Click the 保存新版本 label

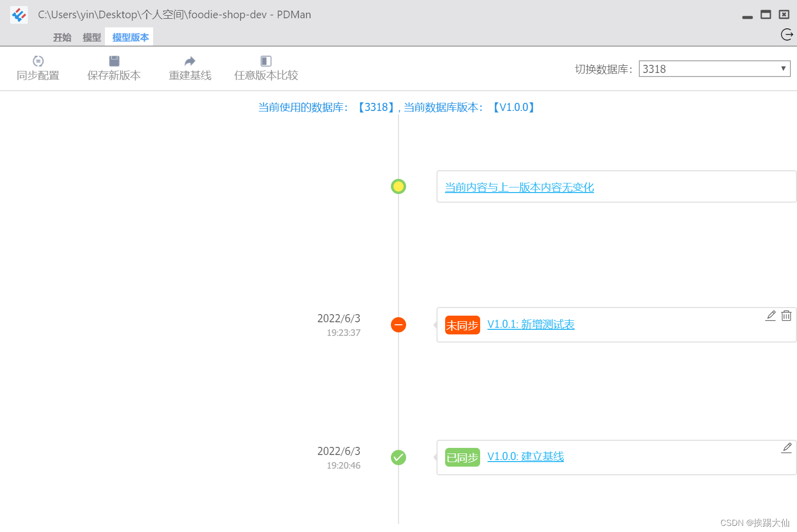point(114,75)
